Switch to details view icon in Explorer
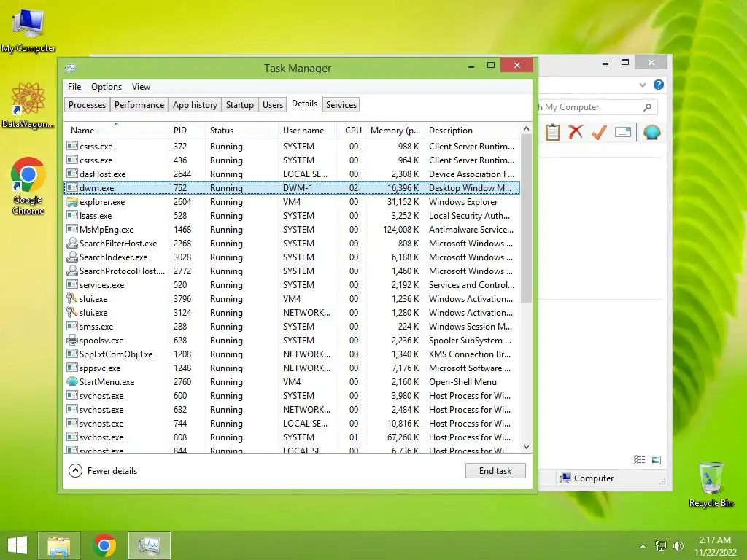Image resolution: width=747 pixels, height=560 pixels. (639, 460)
